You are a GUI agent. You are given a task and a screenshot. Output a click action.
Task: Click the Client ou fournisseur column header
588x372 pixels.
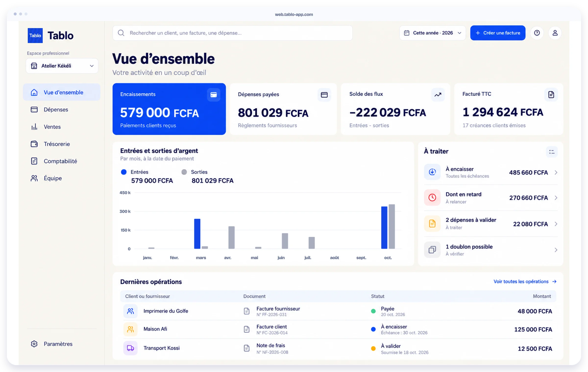(x=147, y=296)
